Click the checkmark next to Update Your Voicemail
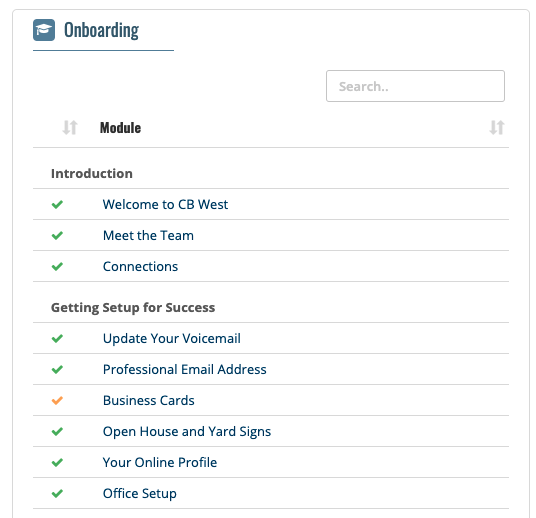 coord(57,338)
